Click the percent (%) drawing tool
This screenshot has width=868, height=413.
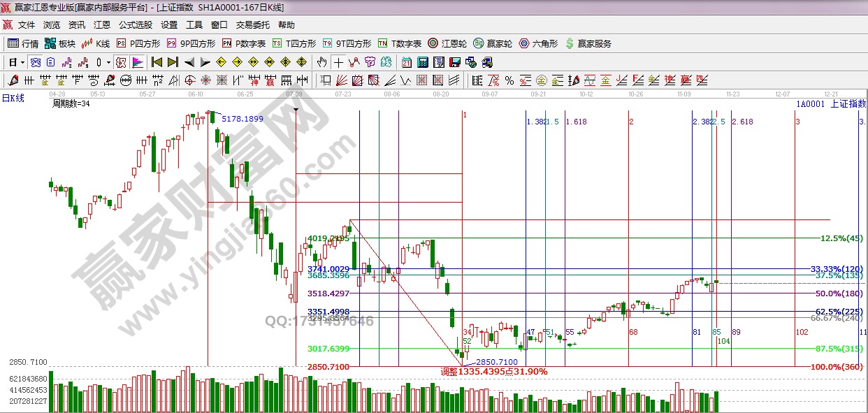tap(509, 80)
